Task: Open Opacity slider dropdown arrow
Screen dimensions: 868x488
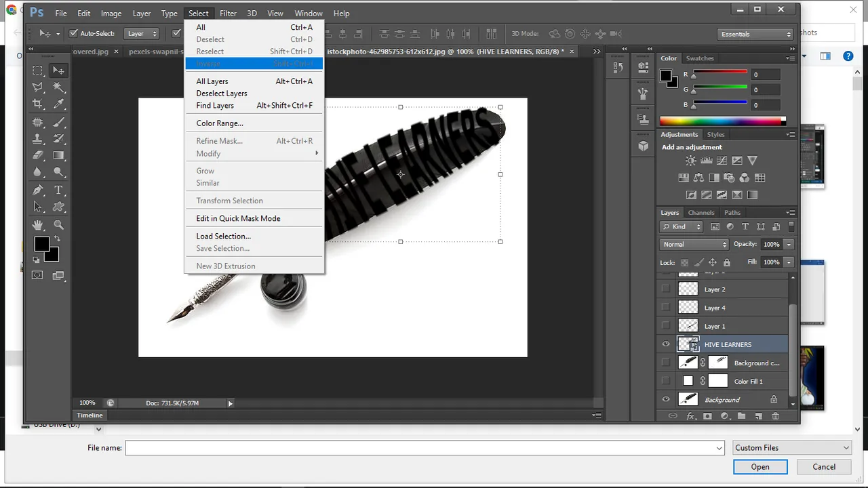Action: [789, 244]
